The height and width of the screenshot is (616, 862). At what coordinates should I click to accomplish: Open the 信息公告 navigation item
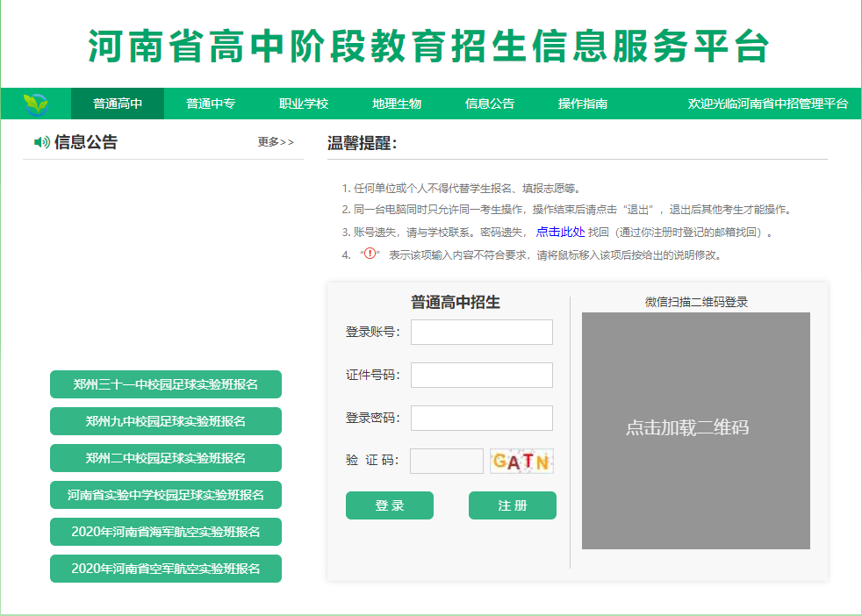tap(490, 104)
